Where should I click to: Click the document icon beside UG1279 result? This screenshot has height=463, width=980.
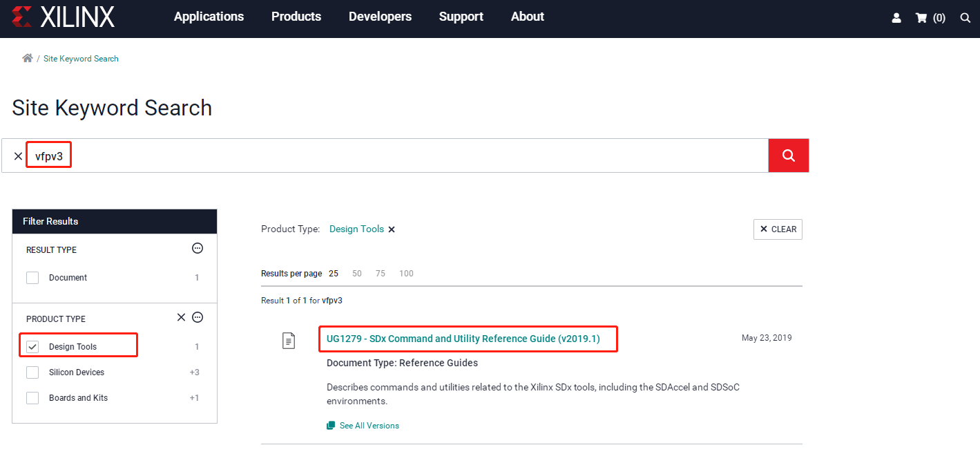tap(289, 341)
